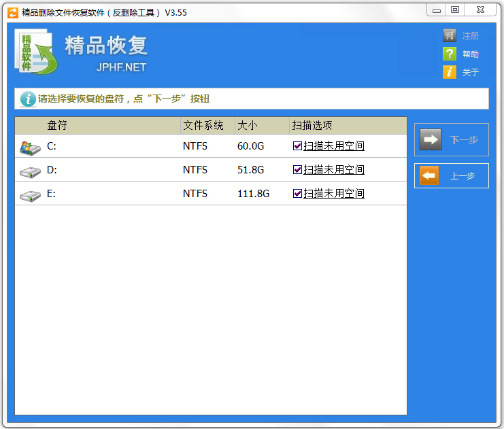Click the Windows system drive C: icon
Image resolution: width=504 pixels, height=429 pixels.
click(x=30, y=146)
